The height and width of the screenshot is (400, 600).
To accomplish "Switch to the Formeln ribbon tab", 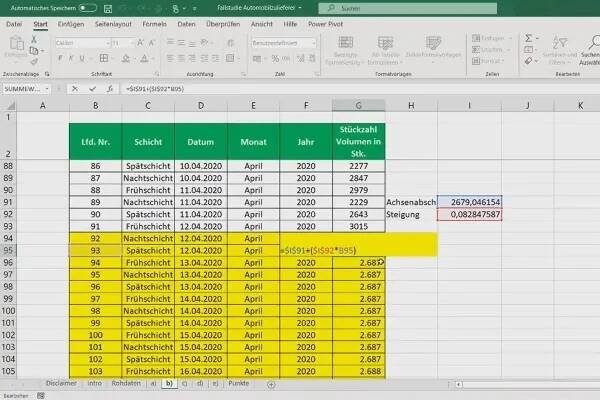I will pyautogui.click(x=153, y=22).
